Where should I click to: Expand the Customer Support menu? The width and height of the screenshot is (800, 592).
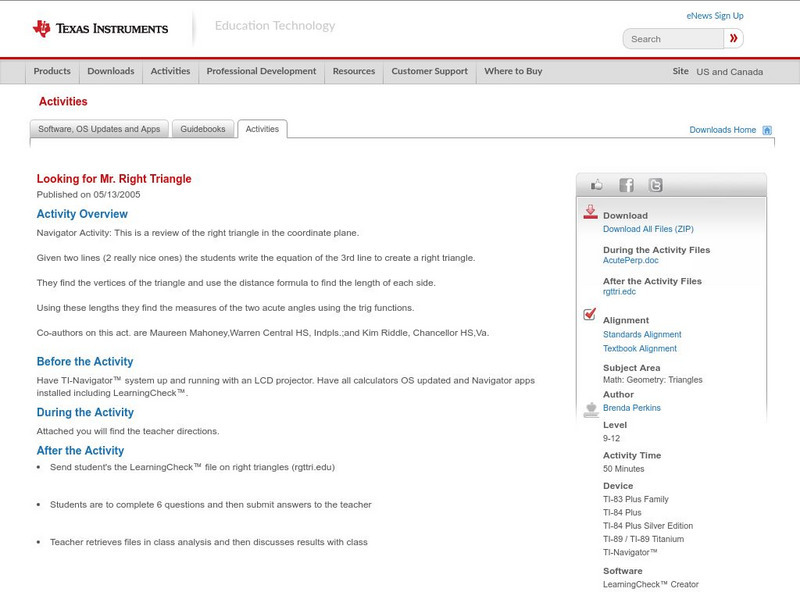pos(429,72)
